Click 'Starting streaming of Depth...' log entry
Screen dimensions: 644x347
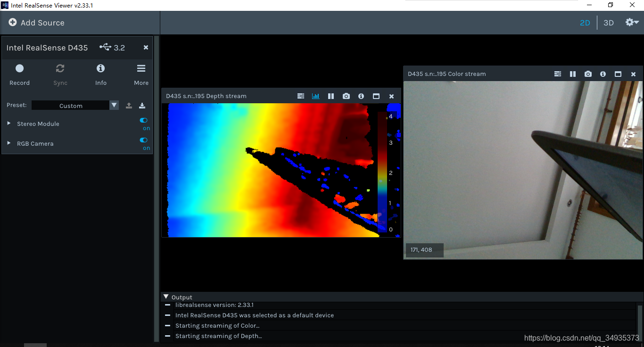218,336
